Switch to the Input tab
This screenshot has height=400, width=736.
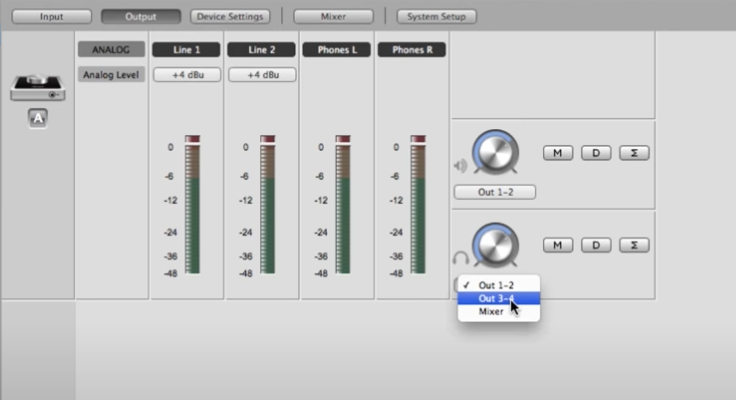point(52,16)
